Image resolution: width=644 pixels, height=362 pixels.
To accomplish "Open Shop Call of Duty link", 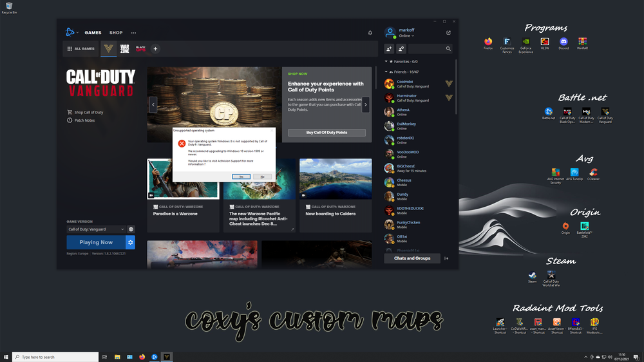I will (85, 112).
